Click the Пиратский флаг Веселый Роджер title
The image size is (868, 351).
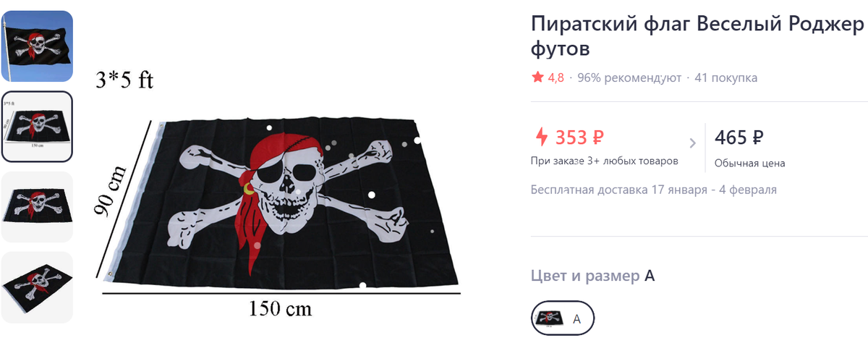click(698, 25)
